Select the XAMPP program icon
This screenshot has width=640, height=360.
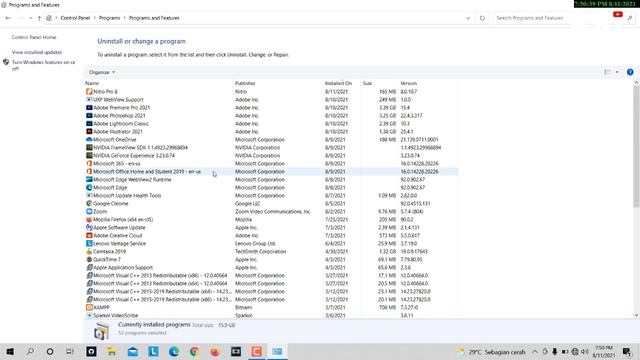pyautogui.click(x=89, y=307)
